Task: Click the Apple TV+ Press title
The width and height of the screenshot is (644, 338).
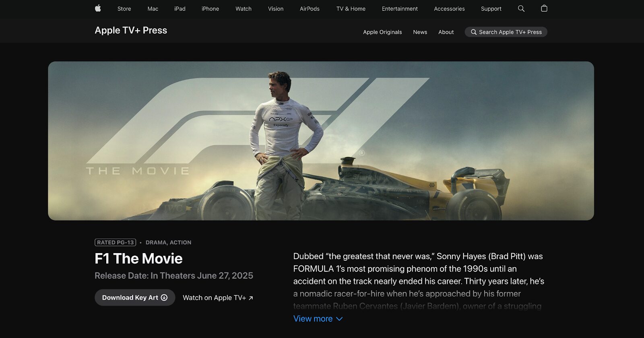Action: [131, 31]
